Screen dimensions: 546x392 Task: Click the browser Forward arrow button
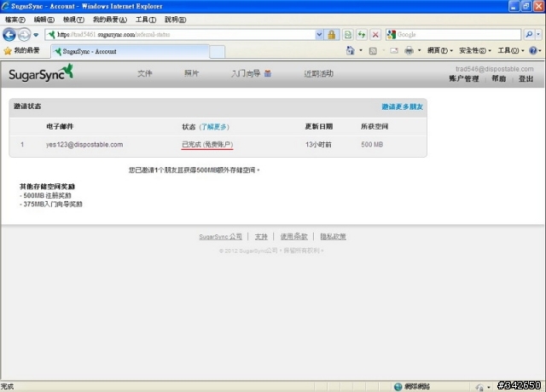(x=24, y=34)
